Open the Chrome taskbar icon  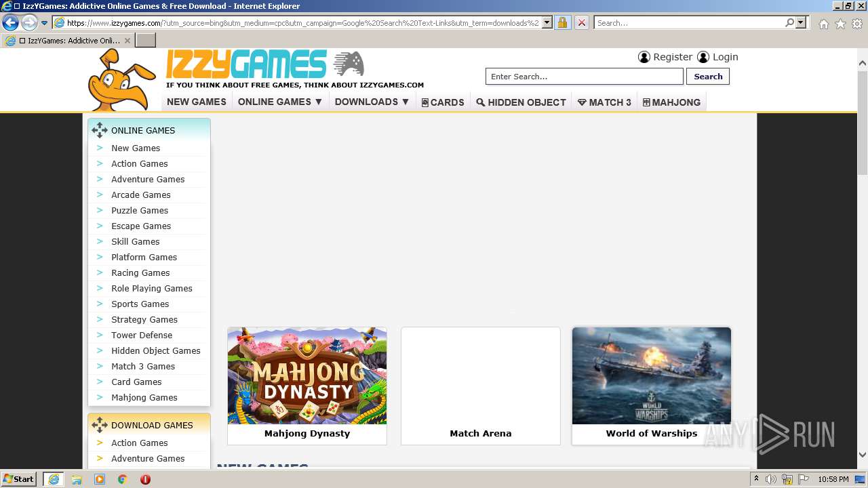[x=122, y=479]
